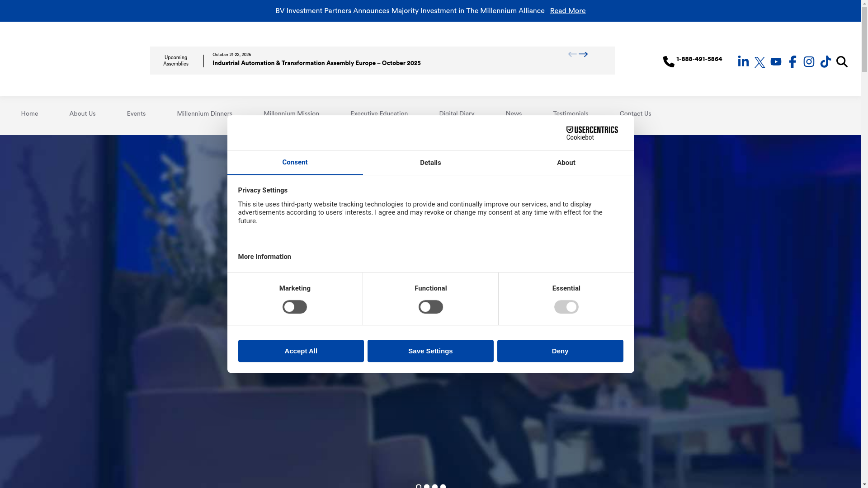Open the LinkedIn social icon
Screen dimensions: 868x488
point(743,61)
